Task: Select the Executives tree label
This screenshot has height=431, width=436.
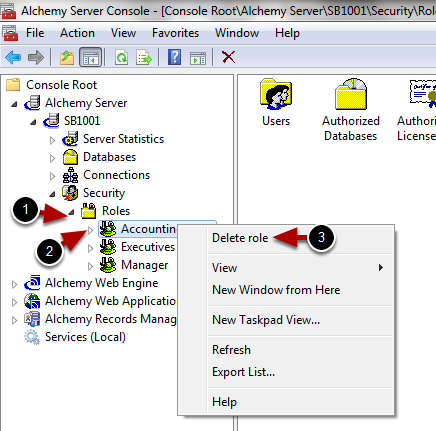Action: pyautogui.click(x=148, y=247)
